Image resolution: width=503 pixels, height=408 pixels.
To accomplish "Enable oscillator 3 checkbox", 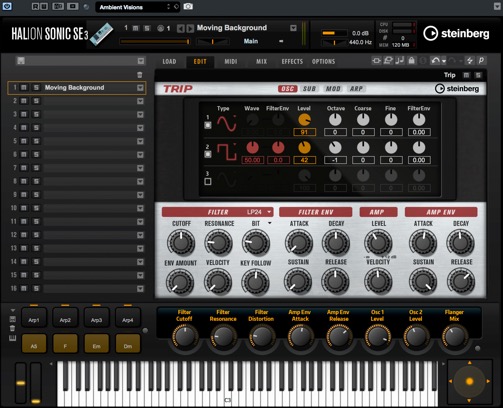I will pos(208,182).
